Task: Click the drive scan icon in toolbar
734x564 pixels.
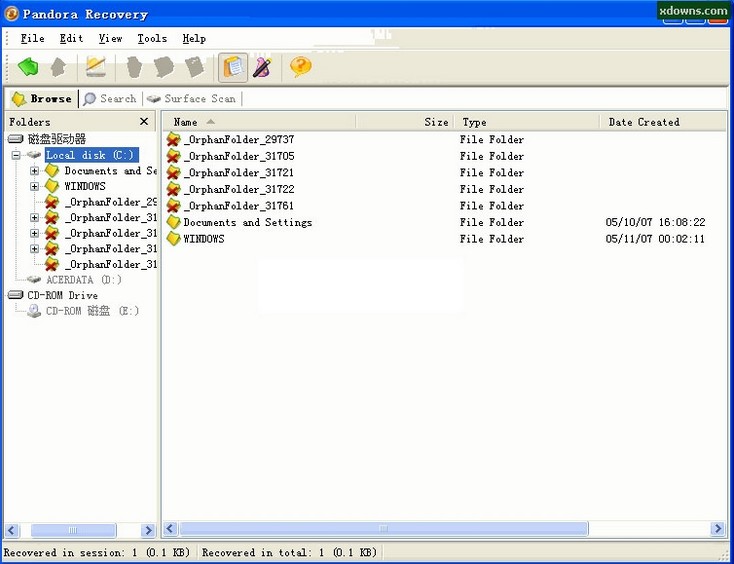Action: [x=95, y=67]
